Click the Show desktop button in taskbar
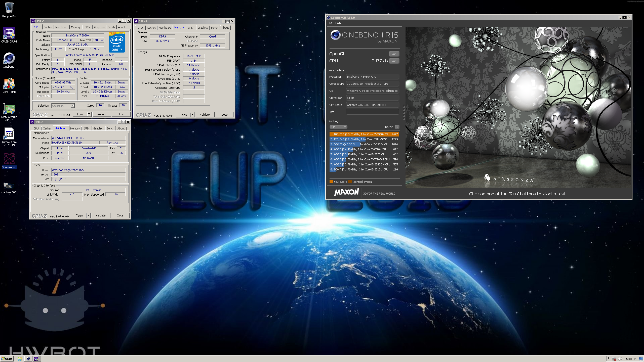 pos(641,359)
